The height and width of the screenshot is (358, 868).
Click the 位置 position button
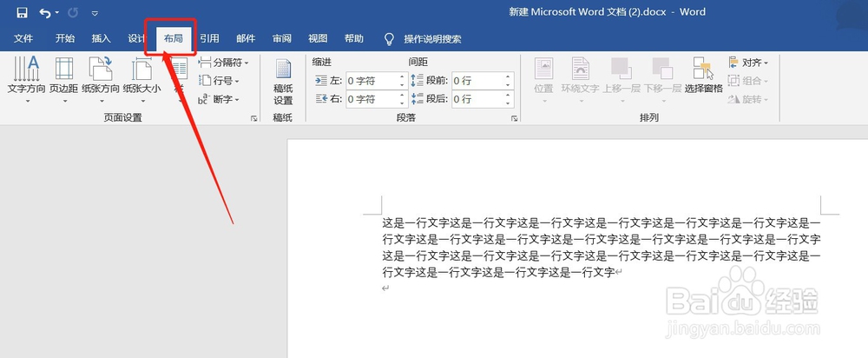(x=543, y=80)
